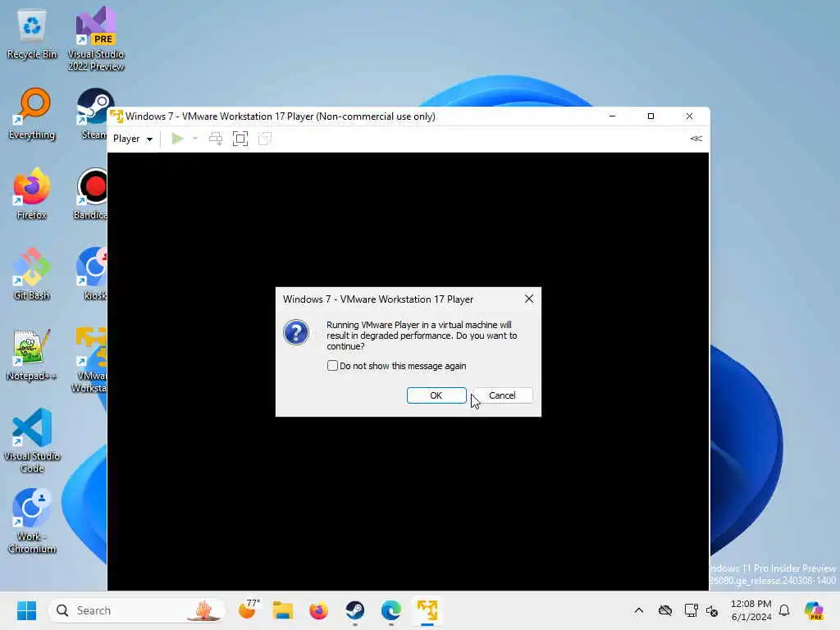Open Copilot Preview from the taskbar
The image size is (840, 630).
click(x=814, y=610)
